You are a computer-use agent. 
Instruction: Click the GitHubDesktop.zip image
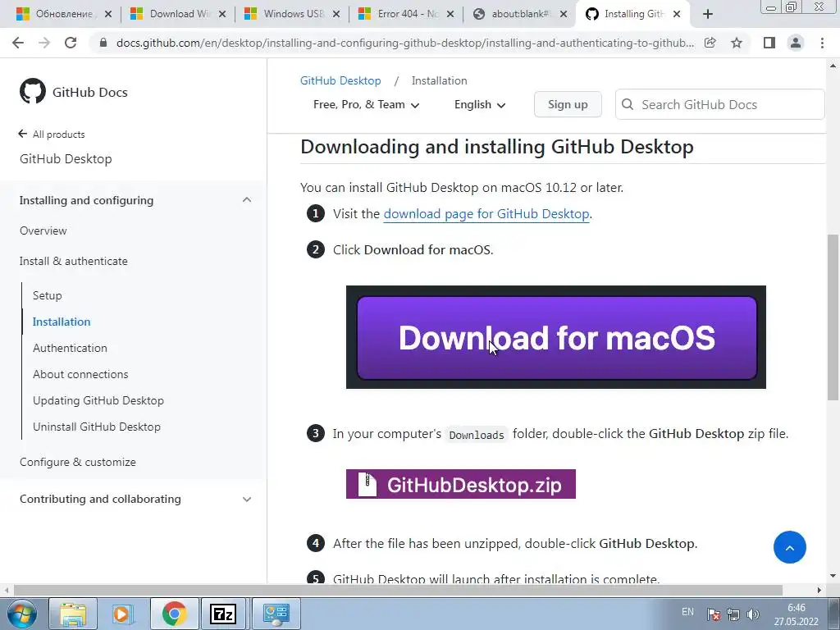pyautogui.click(x=461, y=484)
